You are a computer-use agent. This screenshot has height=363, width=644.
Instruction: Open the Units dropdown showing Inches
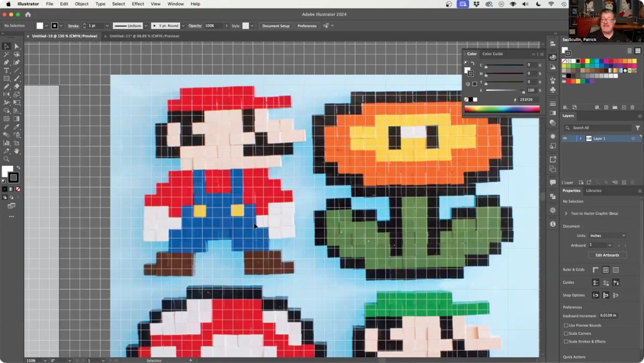(608, 236)
